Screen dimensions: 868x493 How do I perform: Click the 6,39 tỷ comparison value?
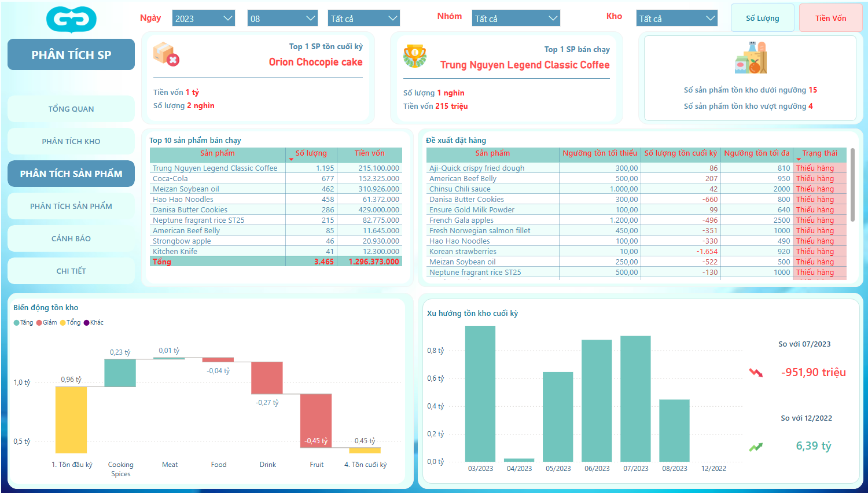point(813,446)
